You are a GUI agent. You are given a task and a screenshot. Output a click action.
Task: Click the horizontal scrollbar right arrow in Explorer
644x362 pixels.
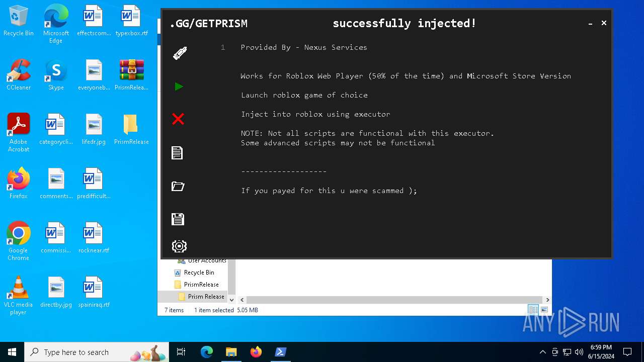(547, 300)
